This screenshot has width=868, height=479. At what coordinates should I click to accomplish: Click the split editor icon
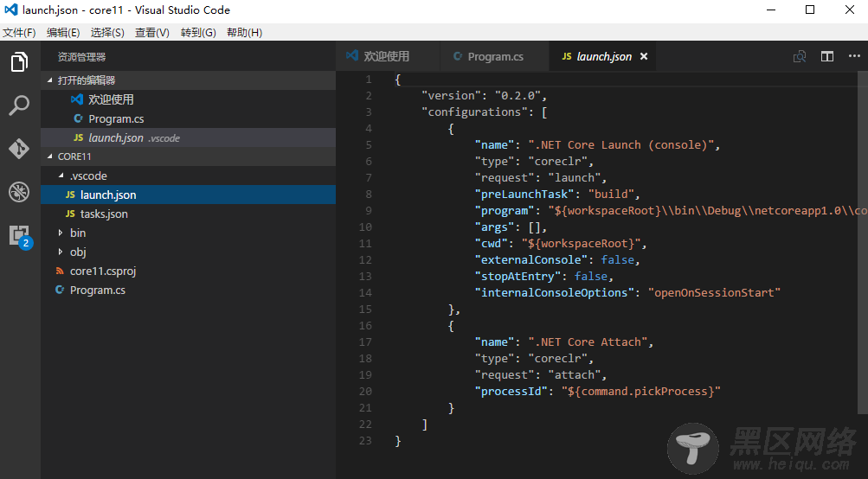coord(827,56)
